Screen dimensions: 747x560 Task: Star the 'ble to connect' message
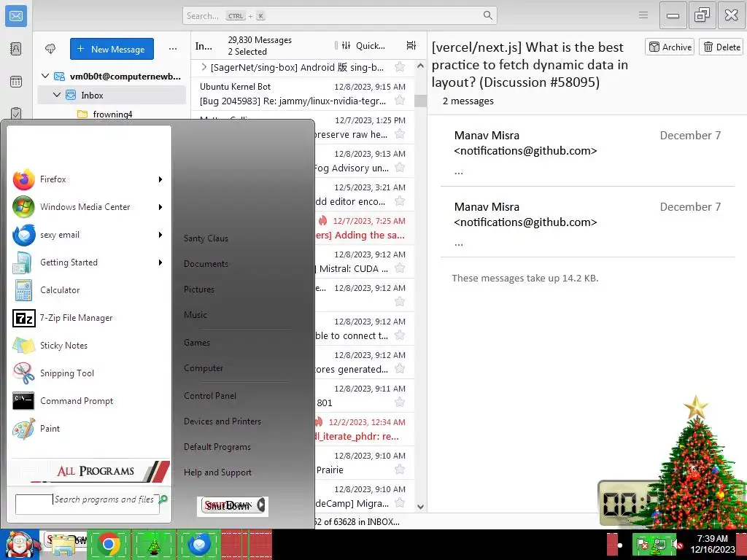pyautogui.click(x=400, y=335)
